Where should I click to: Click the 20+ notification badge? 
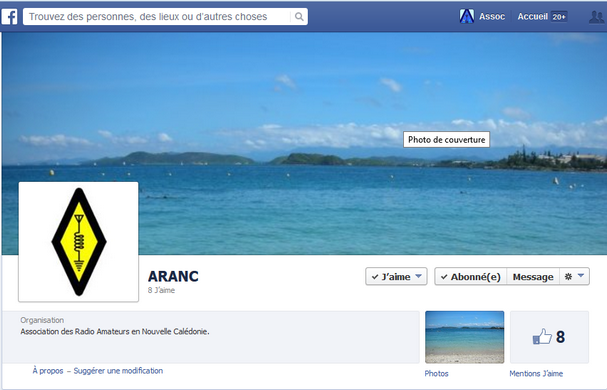click(x=559, y=17)
